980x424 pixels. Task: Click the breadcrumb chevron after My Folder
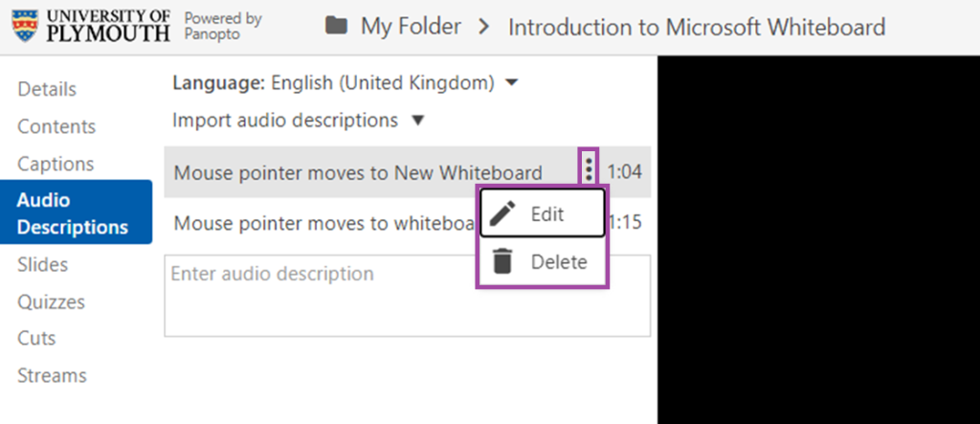483,27
